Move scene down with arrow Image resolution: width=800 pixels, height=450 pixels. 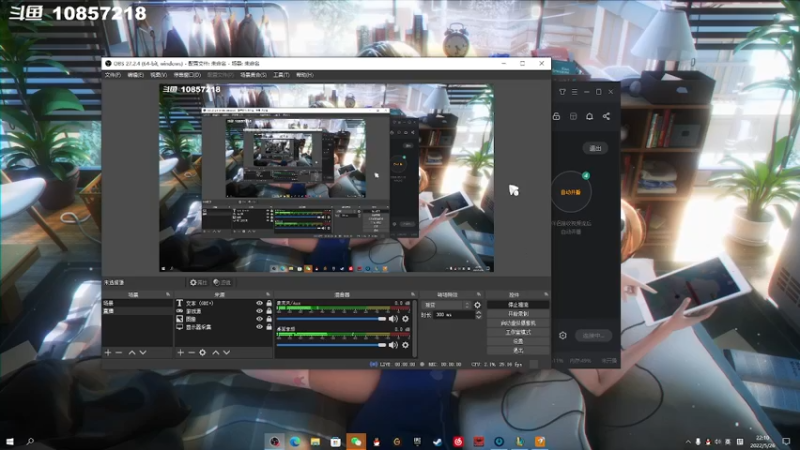coord(143,353)
